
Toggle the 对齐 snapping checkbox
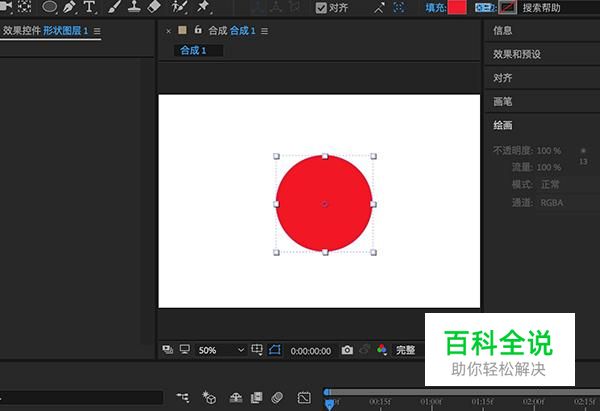[x=321, y=7]
